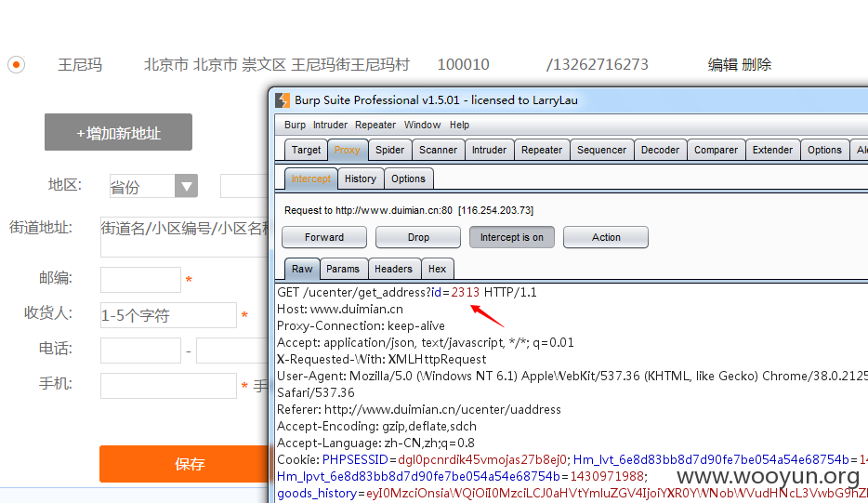Switch to the Decoder tab
Viewport: 868px width, 503px height.
660,150
